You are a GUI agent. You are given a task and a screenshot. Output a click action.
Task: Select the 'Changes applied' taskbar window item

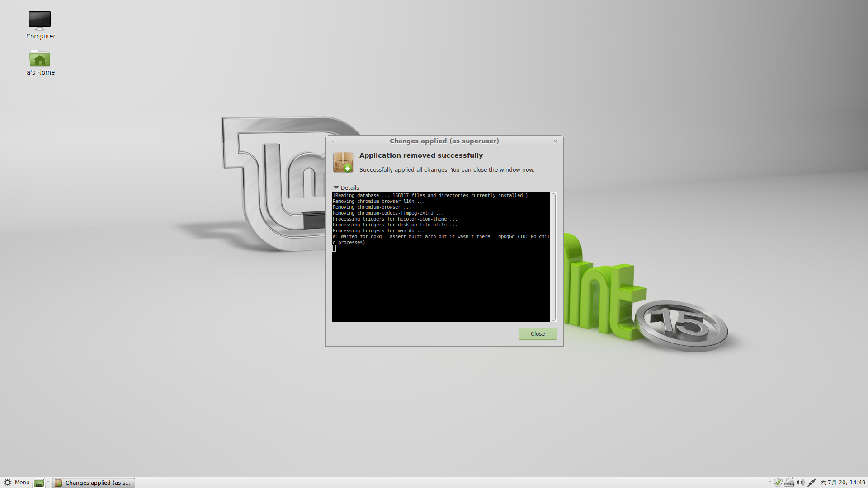(x=93, y=483)
